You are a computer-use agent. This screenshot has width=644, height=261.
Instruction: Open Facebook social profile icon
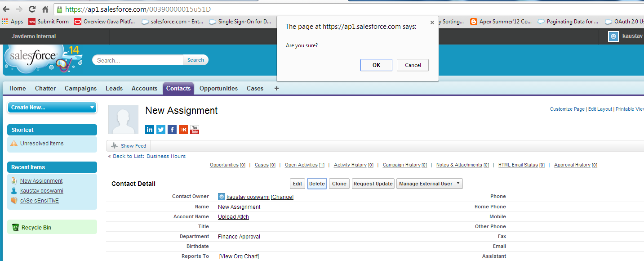click(x=172, y=130)
